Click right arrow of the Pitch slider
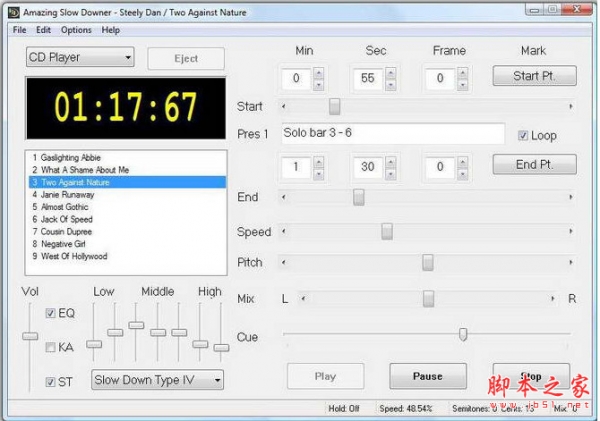This screenshot has width=600, height=421. coord(571,262)
